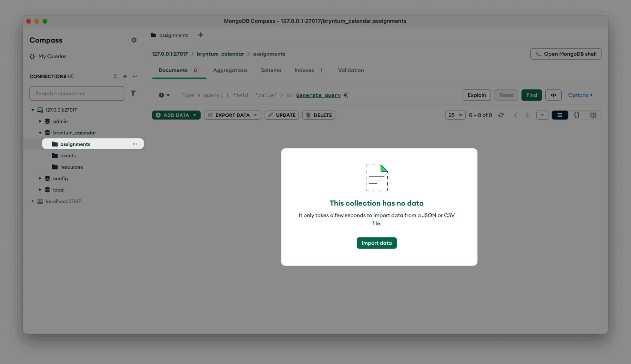Expand localhost:27017 connection
The image size is (631, 364).
(x=33, y=201)
